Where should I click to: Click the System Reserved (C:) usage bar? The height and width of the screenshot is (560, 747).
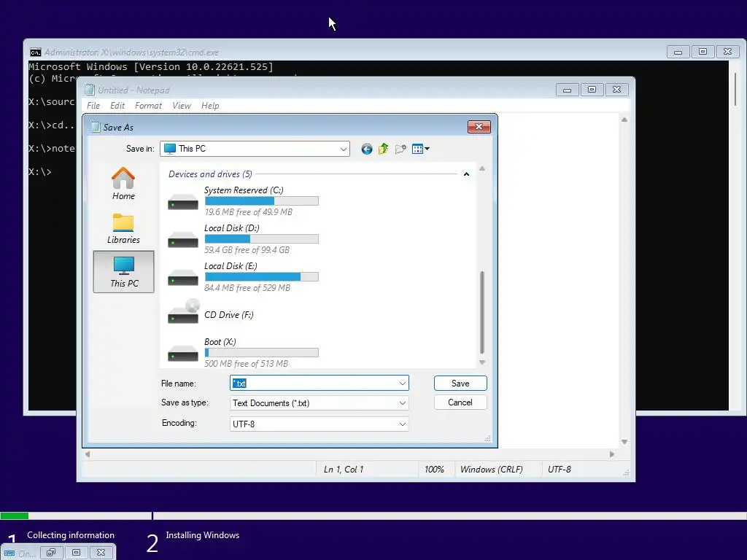(262, 201)
